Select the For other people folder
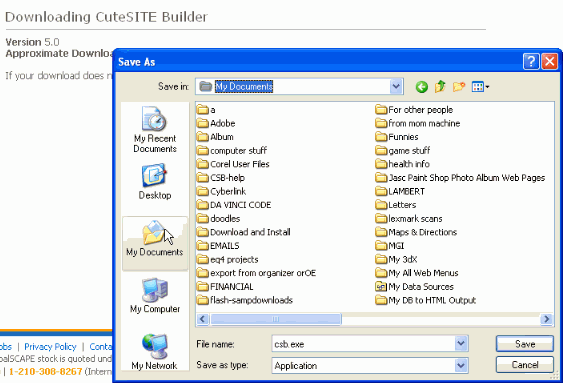The width and height of the screenshot is (563, 383). tap(414, 110)
